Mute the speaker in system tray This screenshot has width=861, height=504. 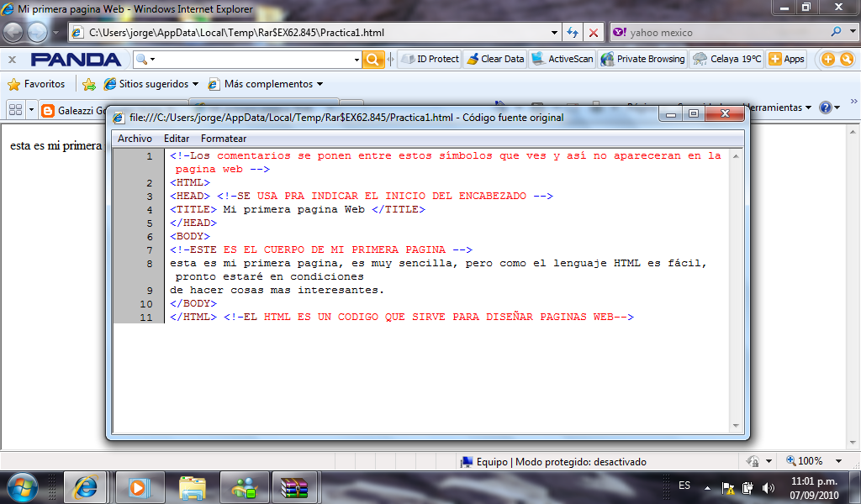point(768,486)
